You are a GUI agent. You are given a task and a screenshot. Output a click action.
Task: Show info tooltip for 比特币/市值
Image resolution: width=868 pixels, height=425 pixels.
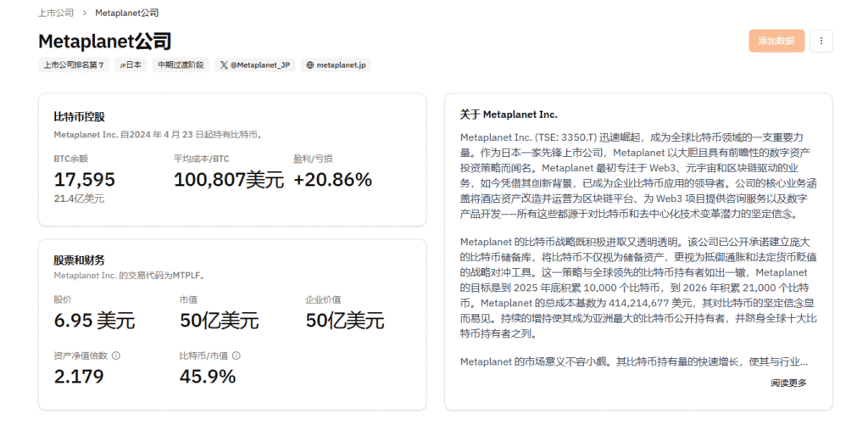pyautogui.click(x=236, y=355)
